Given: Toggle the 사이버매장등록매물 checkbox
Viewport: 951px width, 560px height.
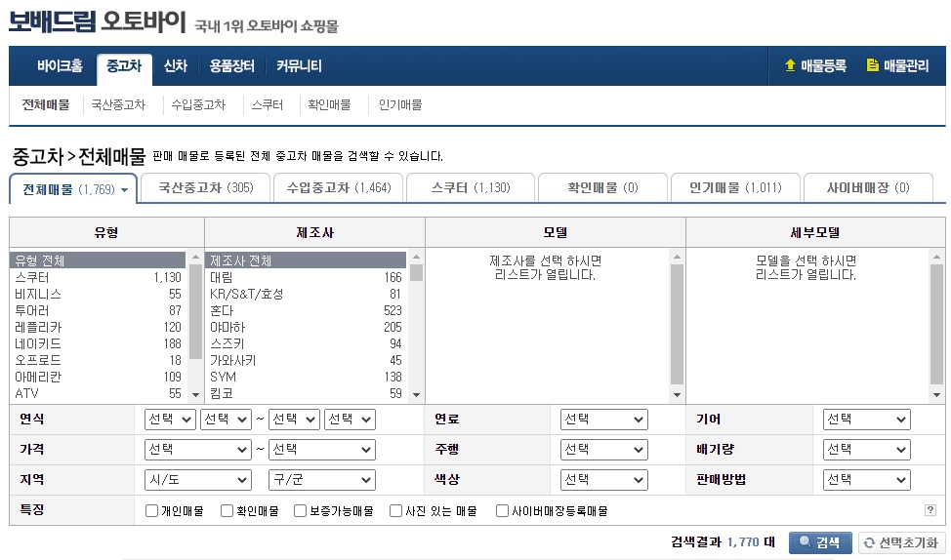Looking at the screenshot, I should pos(502,511).
